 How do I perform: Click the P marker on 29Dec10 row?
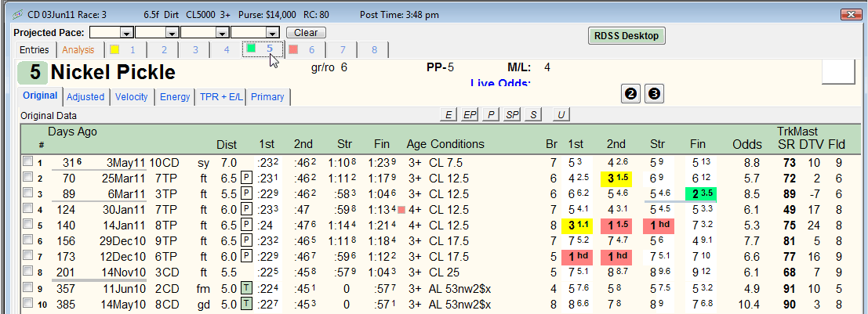(x=247, y=242)
